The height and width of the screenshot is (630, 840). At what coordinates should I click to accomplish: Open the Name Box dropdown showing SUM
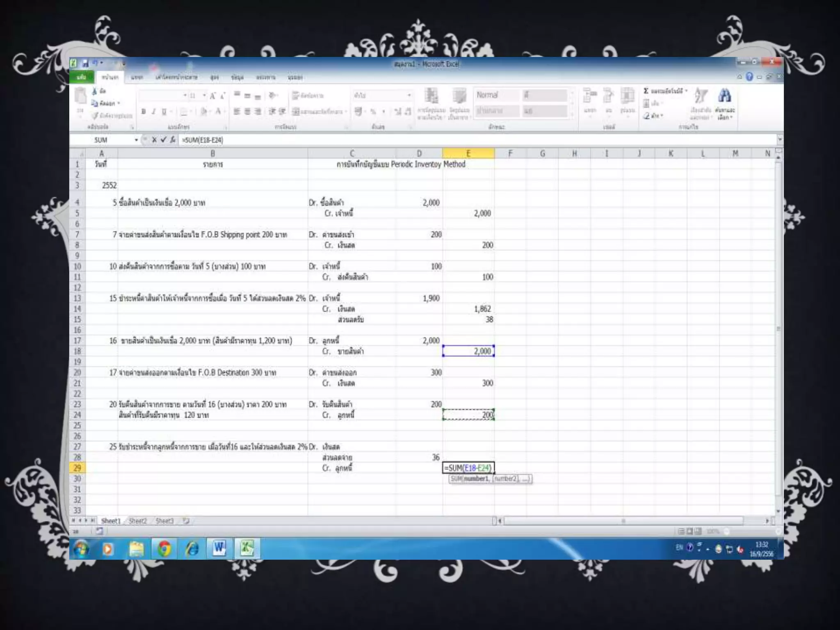[x=136, y=140]
